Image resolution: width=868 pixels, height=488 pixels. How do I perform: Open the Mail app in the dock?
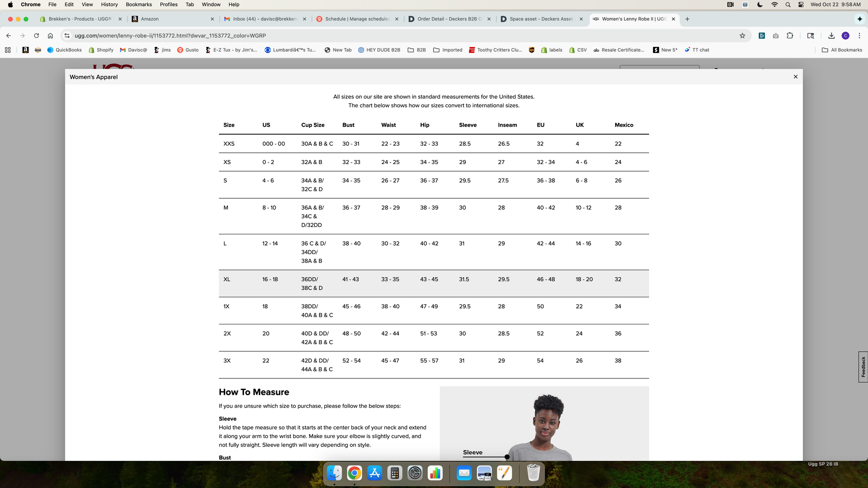[x=464, y=473]
